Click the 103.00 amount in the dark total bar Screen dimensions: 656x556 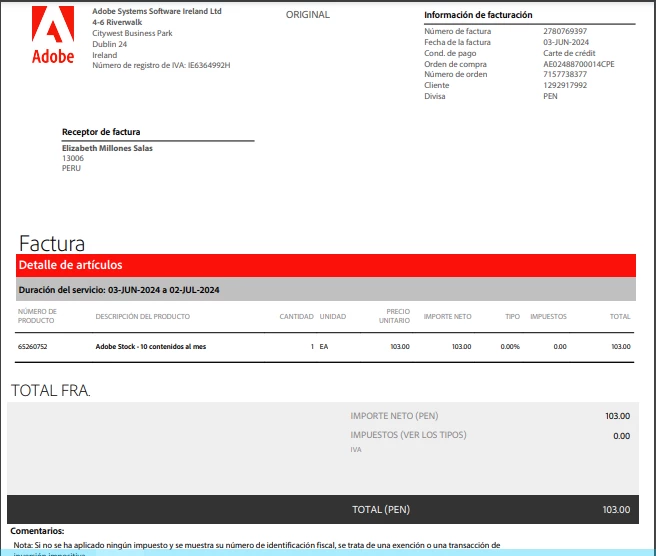point(616,510)
